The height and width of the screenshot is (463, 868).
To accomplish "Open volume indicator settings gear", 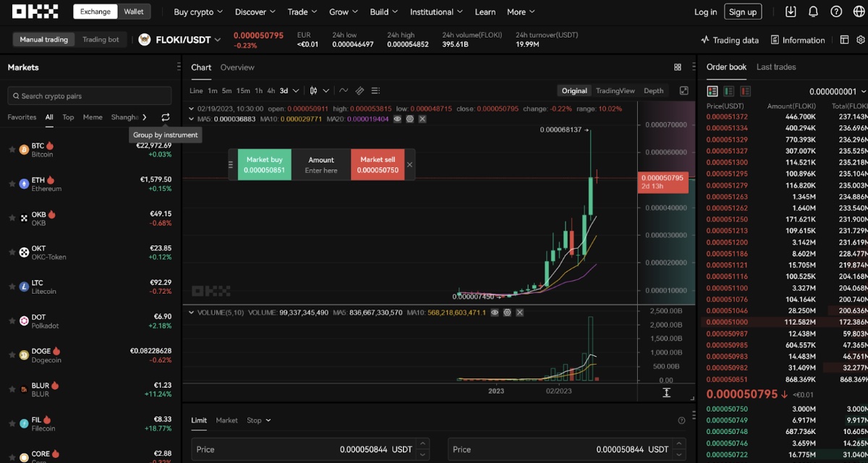I will (x=507, y=313).
